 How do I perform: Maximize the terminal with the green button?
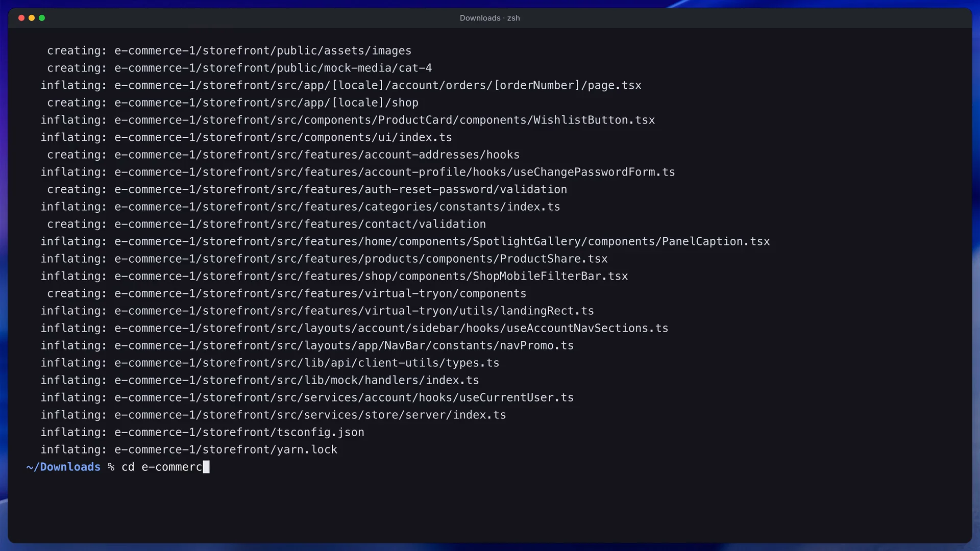point(42,18)
